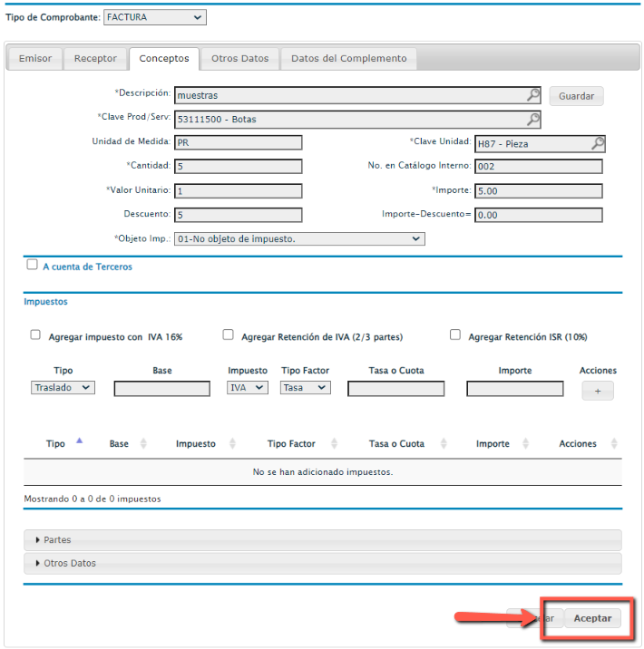This screenshot has width=644, height=649.
Task: Click the Clave Unidad field H87 - Pieza
Action: (540, 143)
